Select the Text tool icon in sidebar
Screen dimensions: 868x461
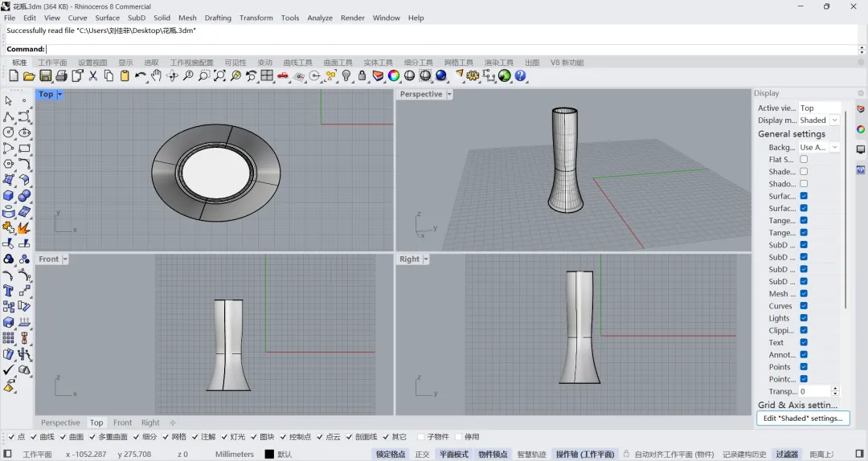pos(8,291)
